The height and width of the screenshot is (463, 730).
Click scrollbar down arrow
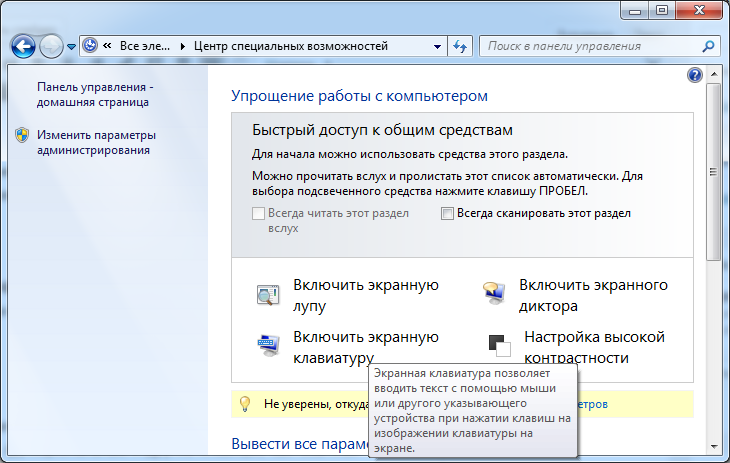coord(714,447)
